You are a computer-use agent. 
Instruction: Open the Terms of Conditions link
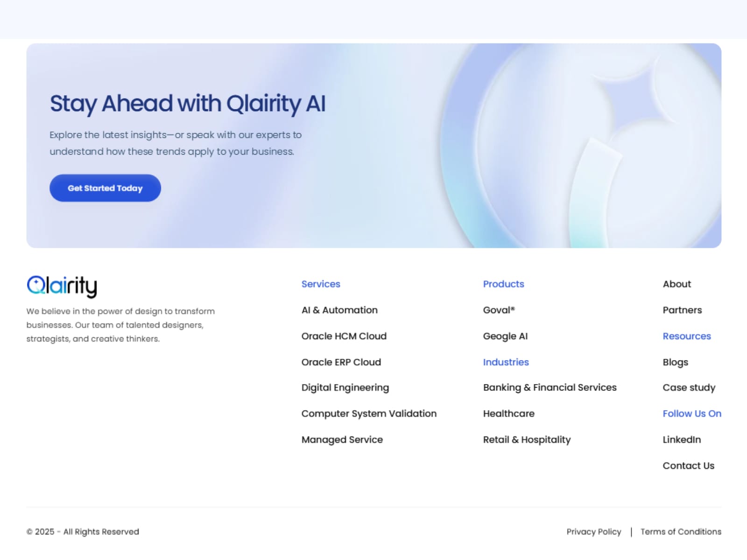pos(681,532)
